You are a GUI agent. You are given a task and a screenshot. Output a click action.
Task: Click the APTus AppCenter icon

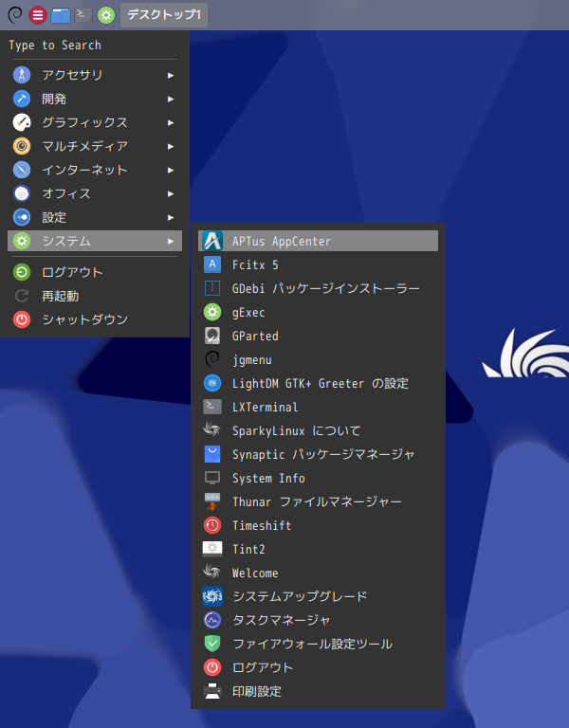pyautogui.click(x=212, y=241)
